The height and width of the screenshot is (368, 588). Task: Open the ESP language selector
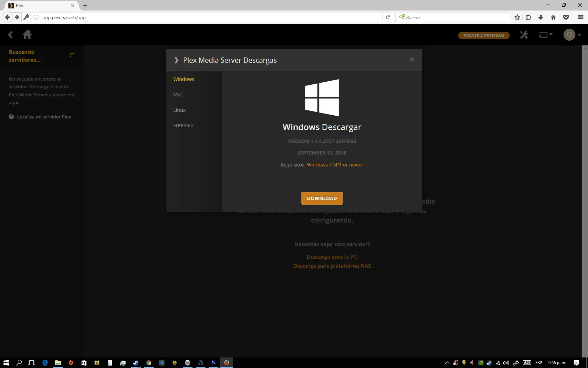539,363
